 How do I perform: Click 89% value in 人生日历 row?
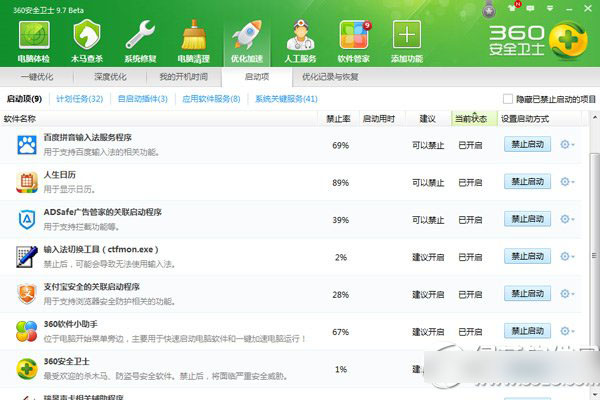pos(341,183)
